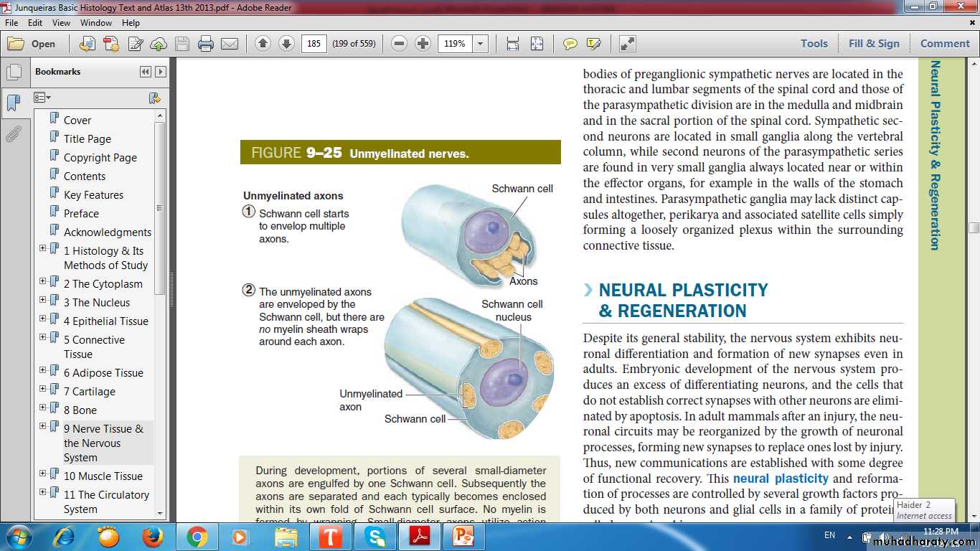Add a sticky note comment
This screenshot has height=551, width=980.
tap(570, 44)
